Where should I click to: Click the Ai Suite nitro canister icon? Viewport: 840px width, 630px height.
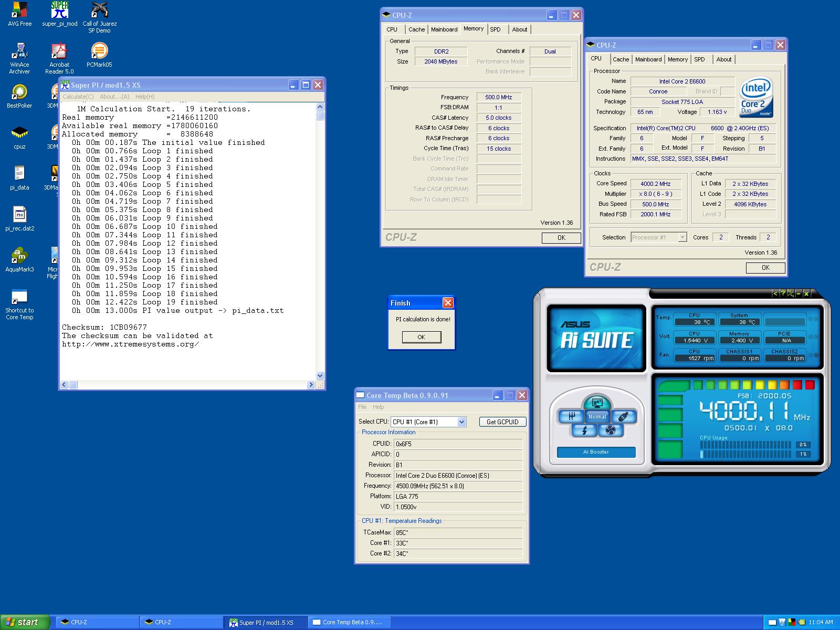click(x=623, y=416)
